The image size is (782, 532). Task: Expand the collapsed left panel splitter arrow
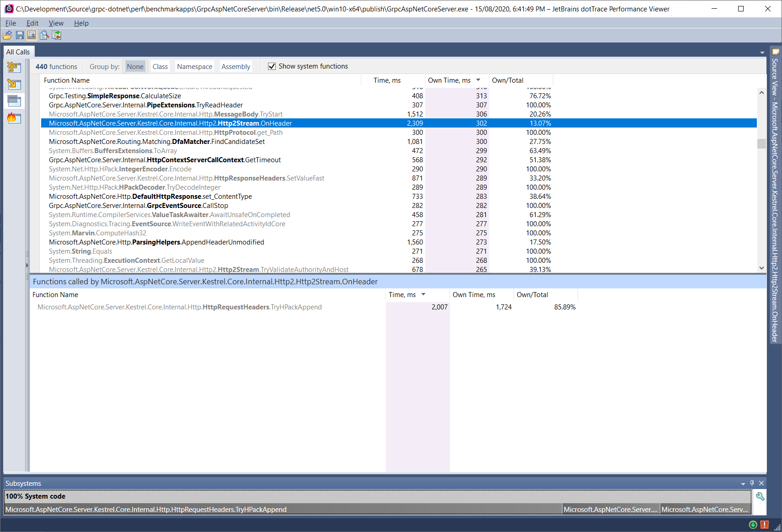pyautogui.click(x=27, y=265)
